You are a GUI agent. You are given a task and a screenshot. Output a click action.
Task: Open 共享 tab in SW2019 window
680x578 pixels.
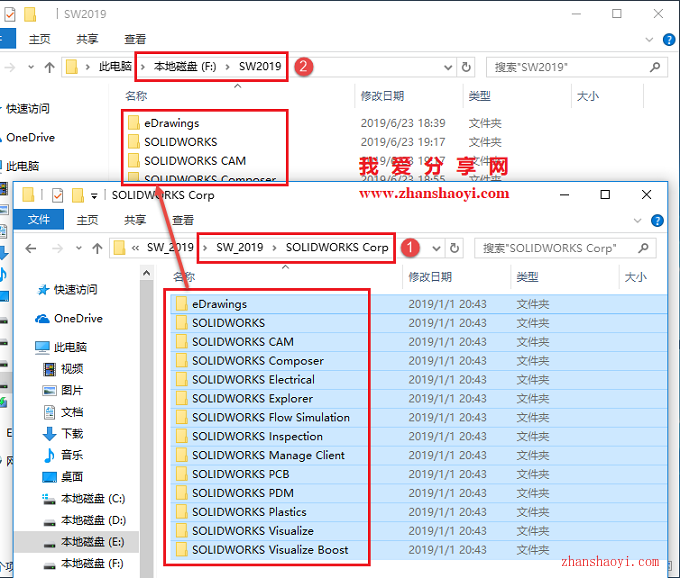(x=87, y=39)
